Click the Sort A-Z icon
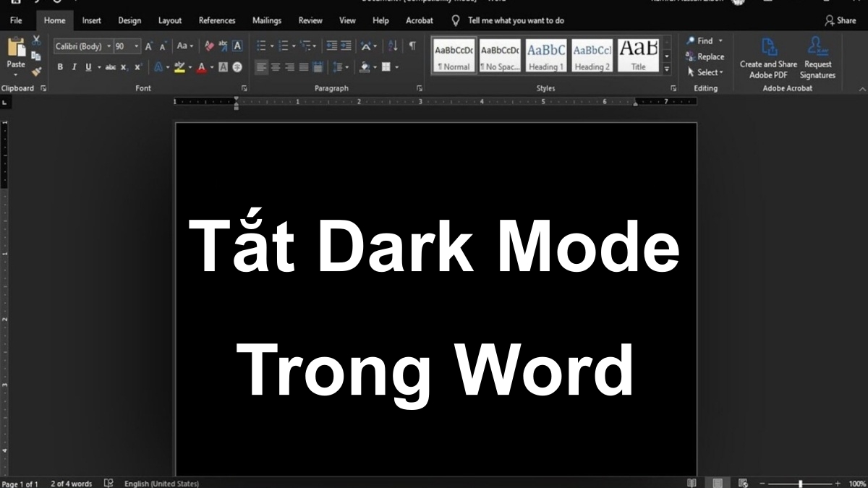Image resolution: width=868 pixels, height=488 pixels. click(393, 46)
